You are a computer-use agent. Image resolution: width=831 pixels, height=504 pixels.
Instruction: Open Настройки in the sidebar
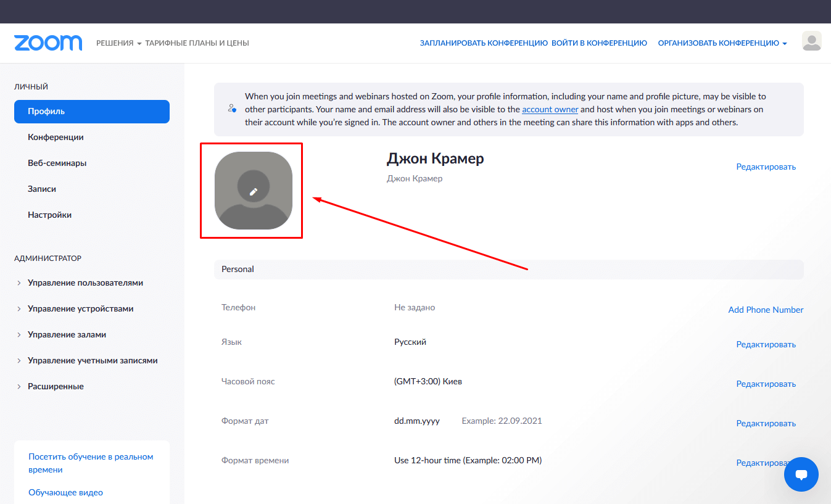(x=49, y=215)
